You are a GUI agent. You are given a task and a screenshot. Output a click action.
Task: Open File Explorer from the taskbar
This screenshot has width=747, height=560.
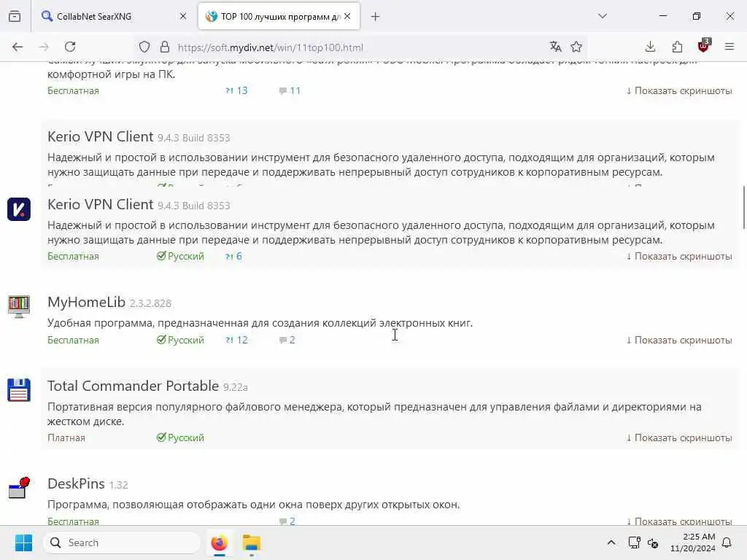click(251, 542)
